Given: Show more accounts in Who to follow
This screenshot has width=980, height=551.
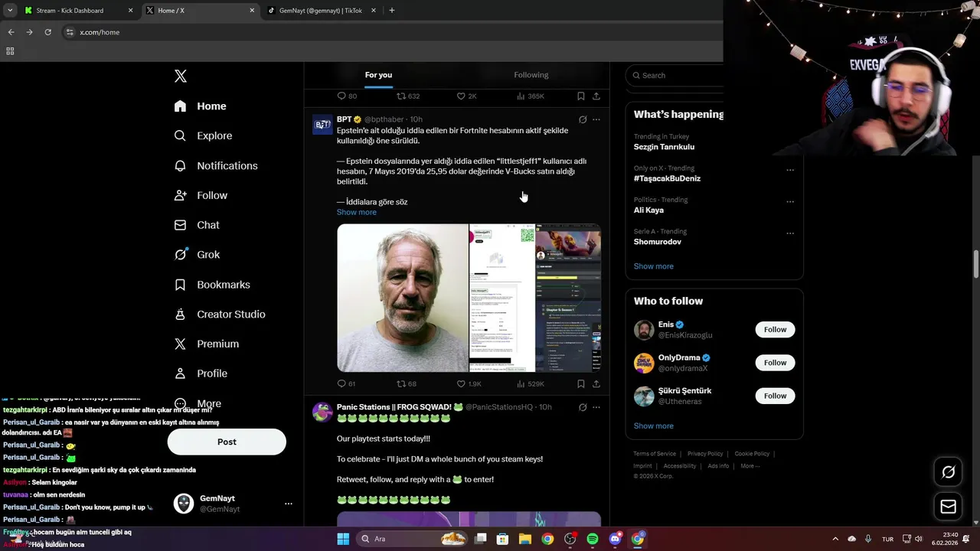Looking at the screenshot, I should tap(654, 426).
